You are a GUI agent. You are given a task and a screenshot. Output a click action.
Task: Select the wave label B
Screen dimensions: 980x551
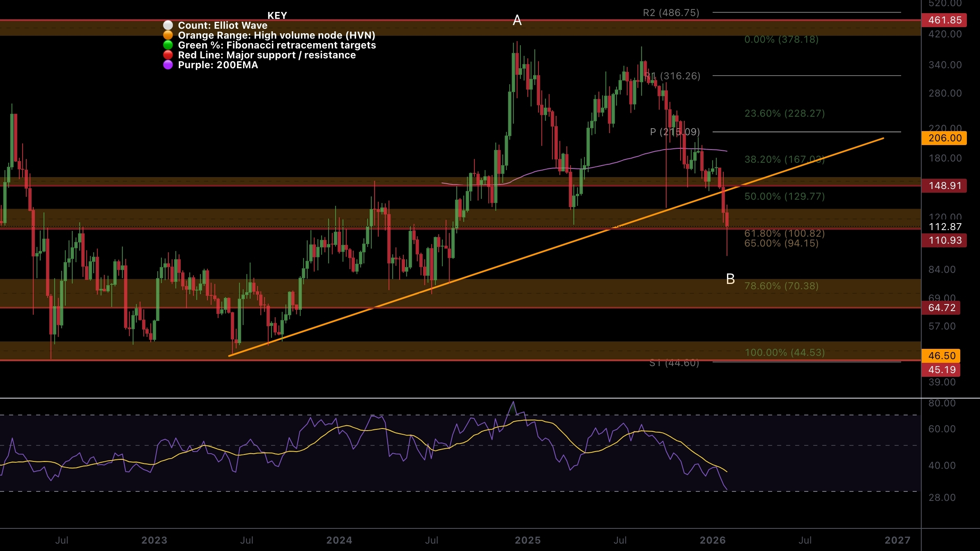click(x=730, y=279)
